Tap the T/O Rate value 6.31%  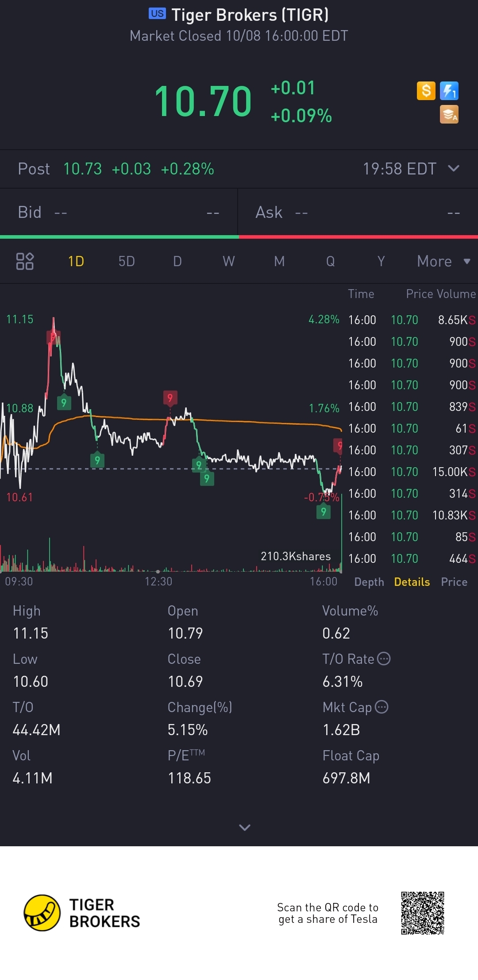tap(342, 682)
